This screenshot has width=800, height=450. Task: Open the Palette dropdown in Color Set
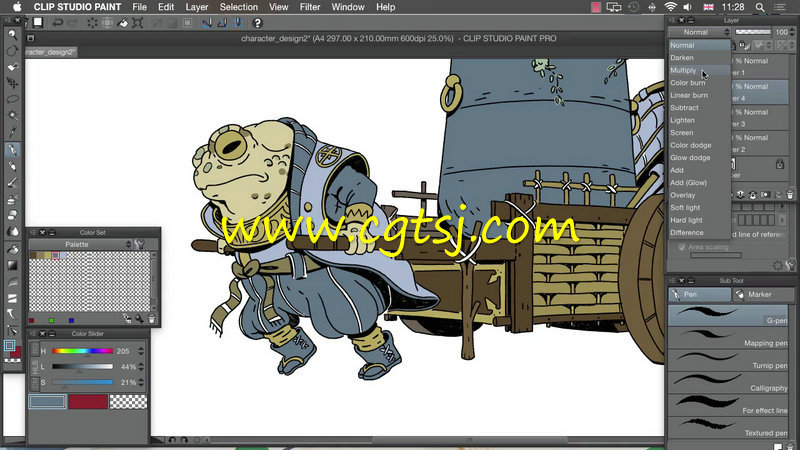coord(81,244)
